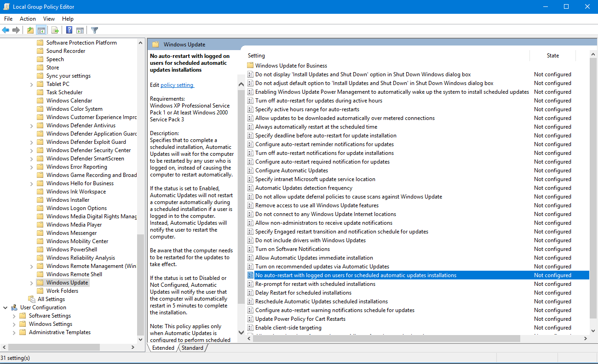Open the Help menu
Viewport: 598px width, 364px height.
pyautogui.click(x=68, y=19)
